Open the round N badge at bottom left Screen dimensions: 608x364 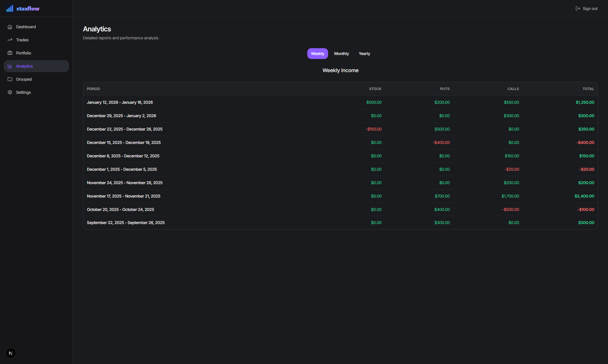click(x=11, y=353)
